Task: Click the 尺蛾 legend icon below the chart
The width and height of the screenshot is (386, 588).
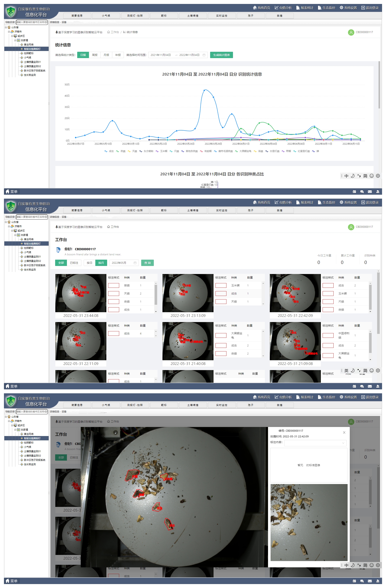Action: pos(171,151)
